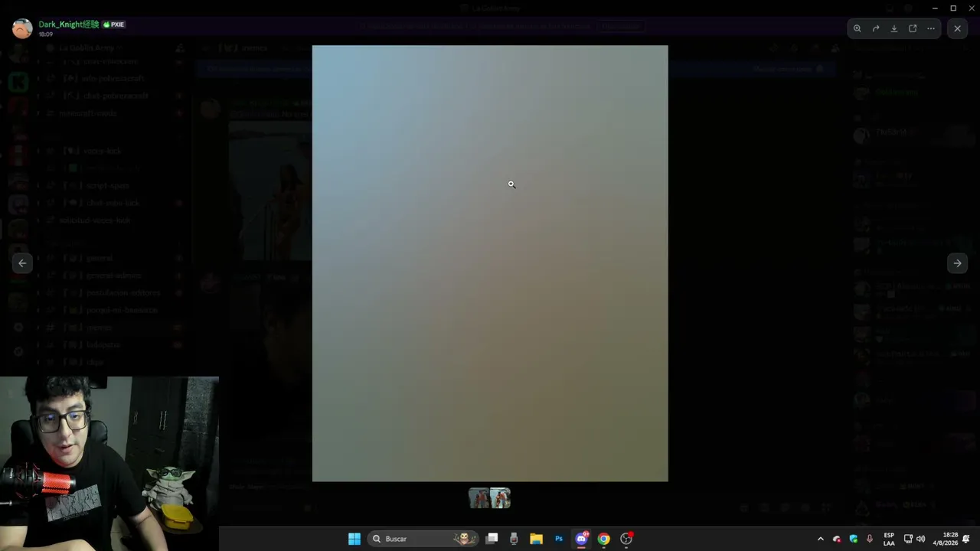The width and height of the screenshot is (980, 551).
Task: Click the ESP LAA keyboard language indicator
Action: pyautogui.click(x=889, y=539)
